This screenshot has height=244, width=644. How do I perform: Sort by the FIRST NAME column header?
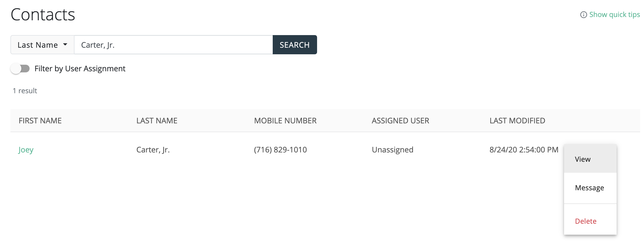40,121
